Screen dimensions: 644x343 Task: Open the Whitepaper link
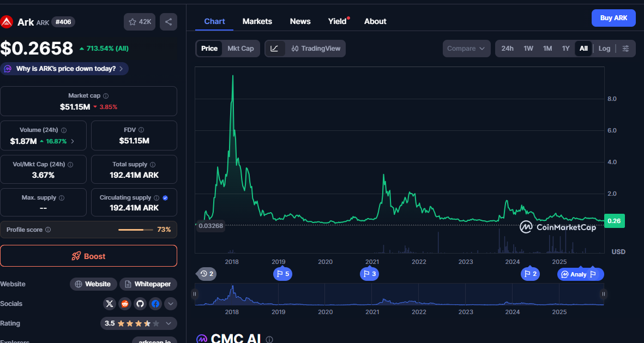tap(148, 284)
